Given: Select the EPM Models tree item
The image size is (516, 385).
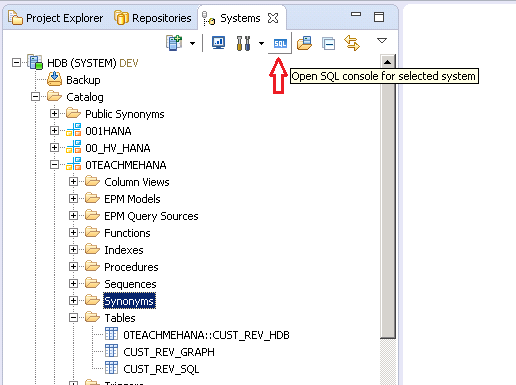Looking at the screenshot, I should 132,199.
